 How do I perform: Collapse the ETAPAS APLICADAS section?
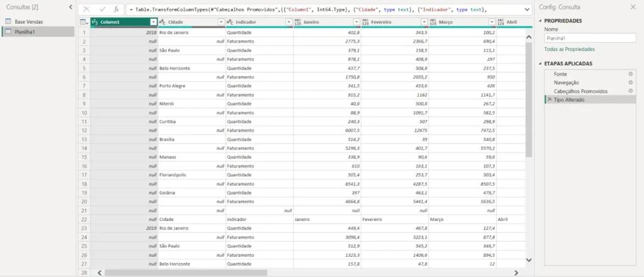pyautogui.click(x=540, y=64)
